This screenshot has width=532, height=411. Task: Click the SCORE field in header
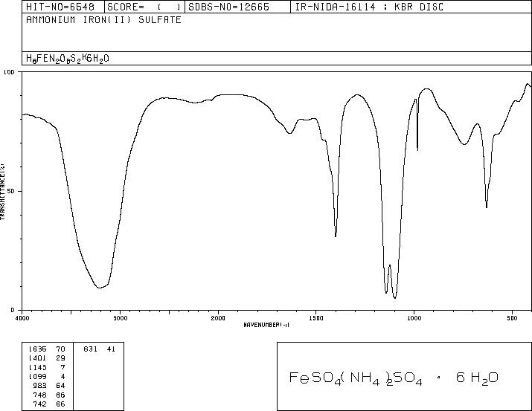(144, 7)
